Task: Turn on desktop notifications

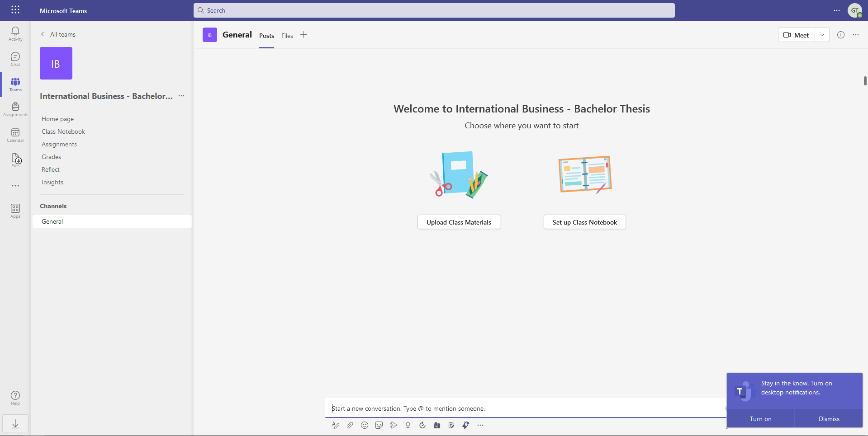Action: click(760, 419)
